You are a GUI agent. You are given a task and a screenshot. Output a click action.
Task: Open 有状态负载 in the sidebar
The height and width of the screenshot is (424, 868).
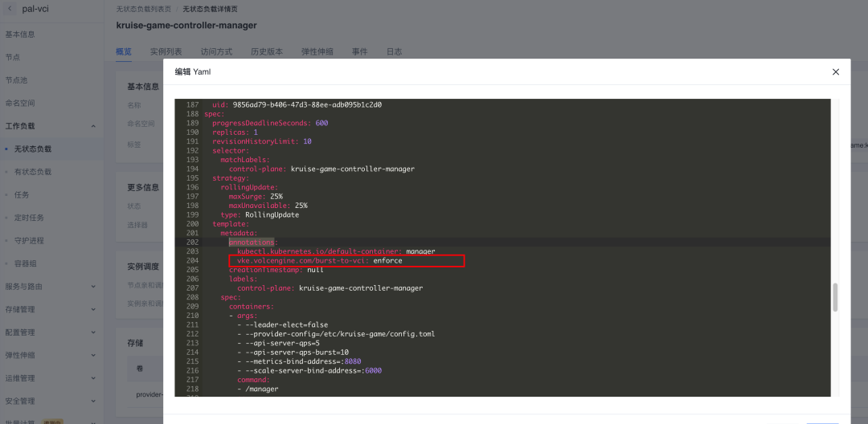[x=33, y=172]
